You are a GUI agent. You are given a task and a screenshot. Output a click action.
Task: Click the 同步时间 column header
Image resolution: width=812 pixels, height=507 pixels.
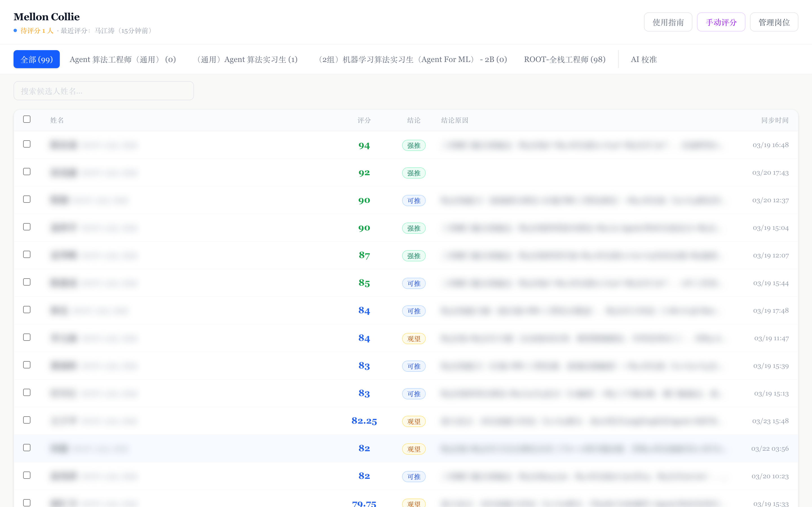[x=775, y=120]
